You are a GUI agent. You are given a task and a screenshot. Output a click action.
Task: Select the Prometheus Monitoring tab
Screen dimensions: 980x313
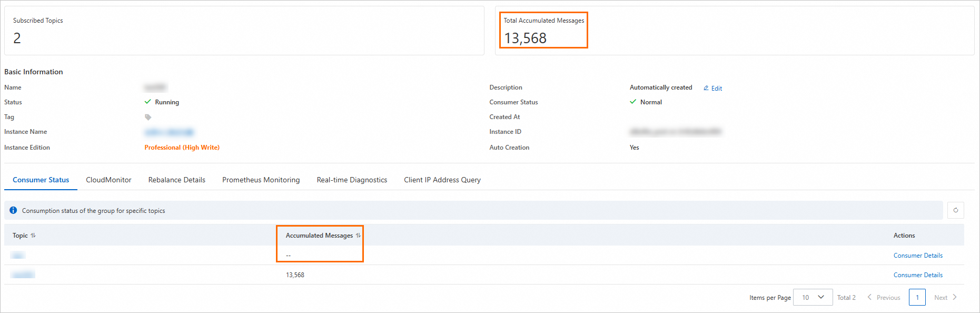261,180
